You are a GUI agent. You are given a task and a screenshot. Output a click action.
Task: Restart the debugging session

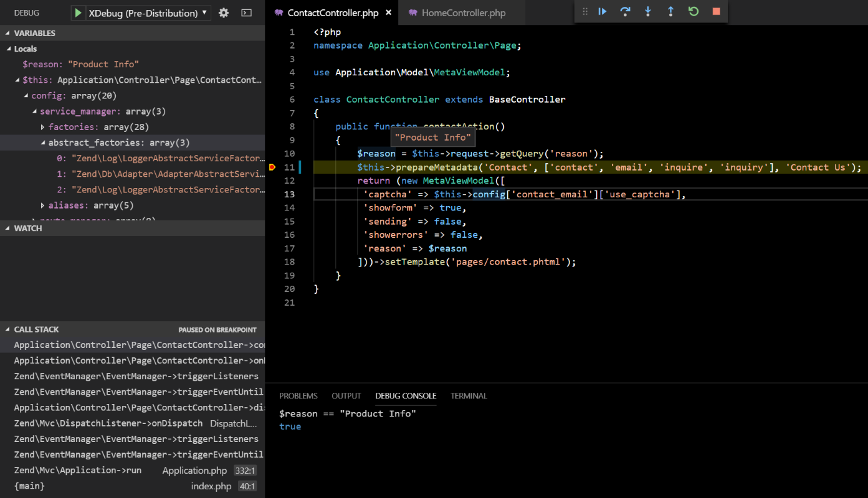(x=694, y=12)
